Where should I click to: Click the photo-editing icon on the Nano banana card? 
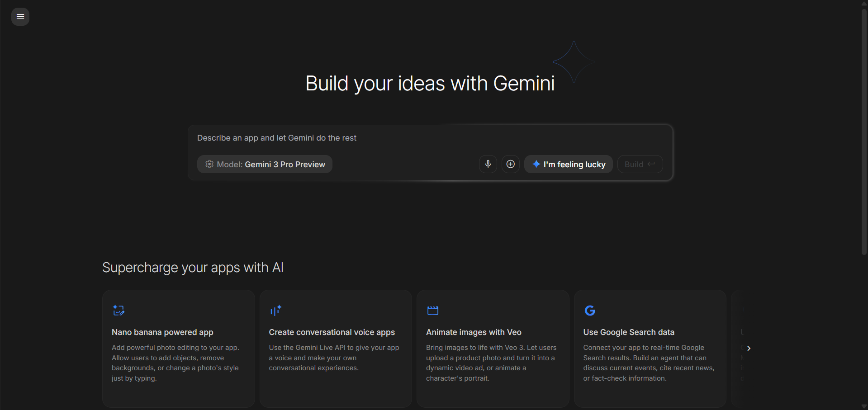119,310
